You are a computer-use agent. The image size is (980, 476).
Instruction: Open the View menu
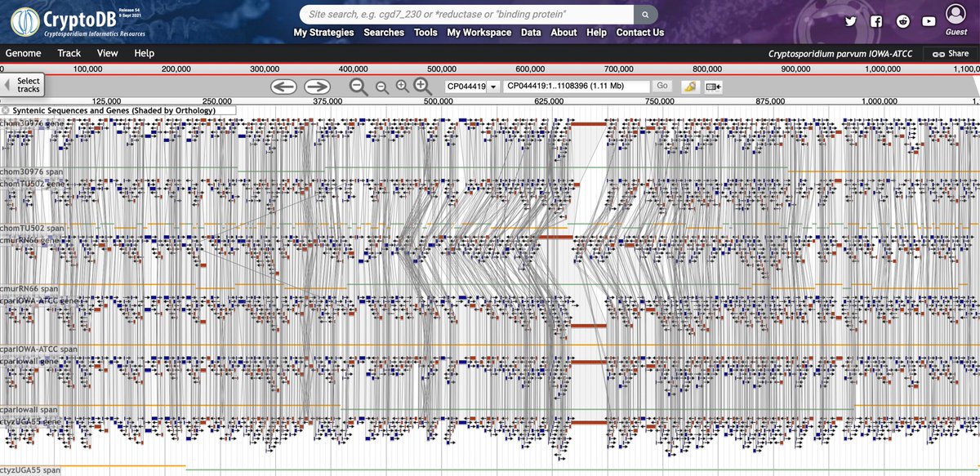(x=107, y=52)
